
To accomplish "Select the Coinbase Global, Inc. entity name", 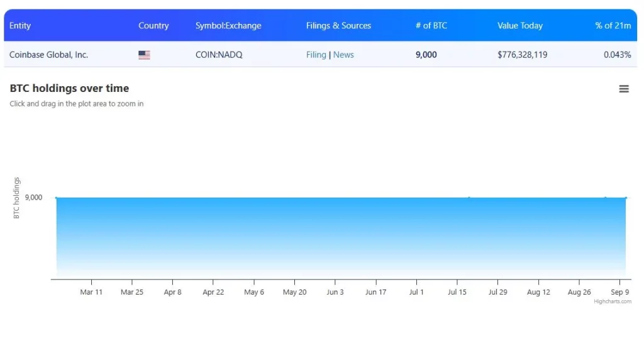I will (x=49, y=55).
